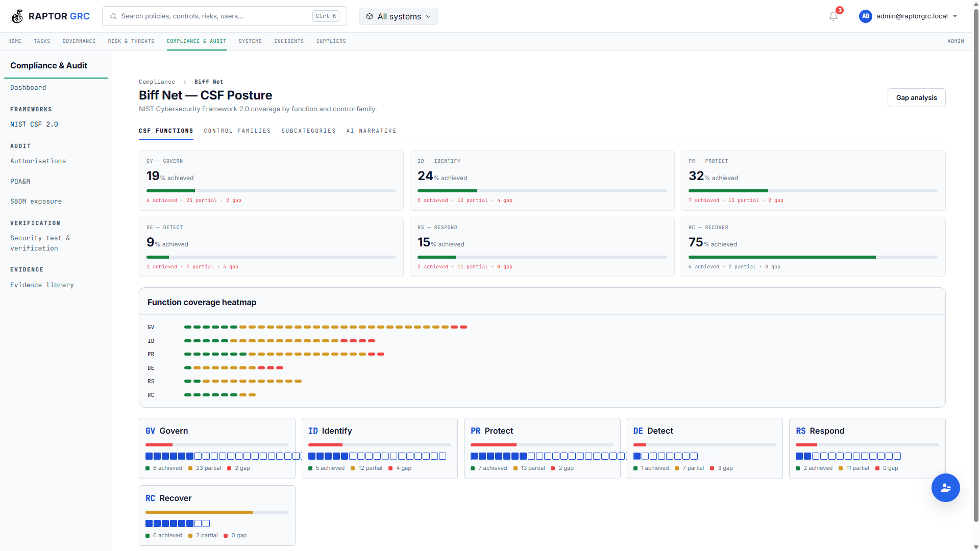This screenshot has width=980, height=551.
Task: Open the All systems dropdown
Action: [x=398, y=16]
